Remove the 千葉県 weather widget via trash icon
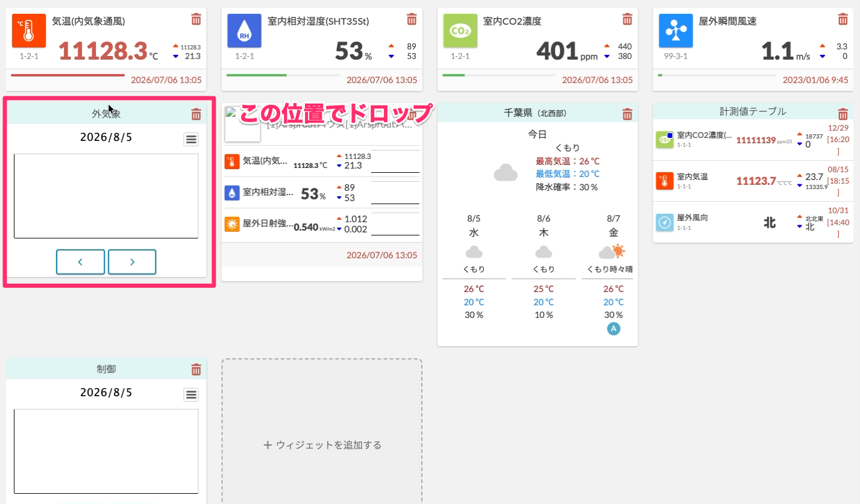The height and width of the screenshot is (504, 860). coord(627,114)
